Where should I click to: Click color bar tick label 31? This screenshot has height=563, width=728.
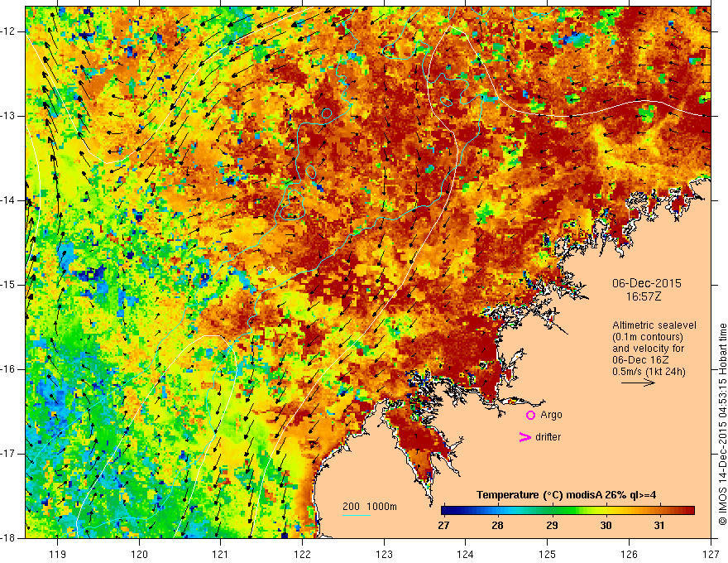pyautogui.click(x=659, y=526)
